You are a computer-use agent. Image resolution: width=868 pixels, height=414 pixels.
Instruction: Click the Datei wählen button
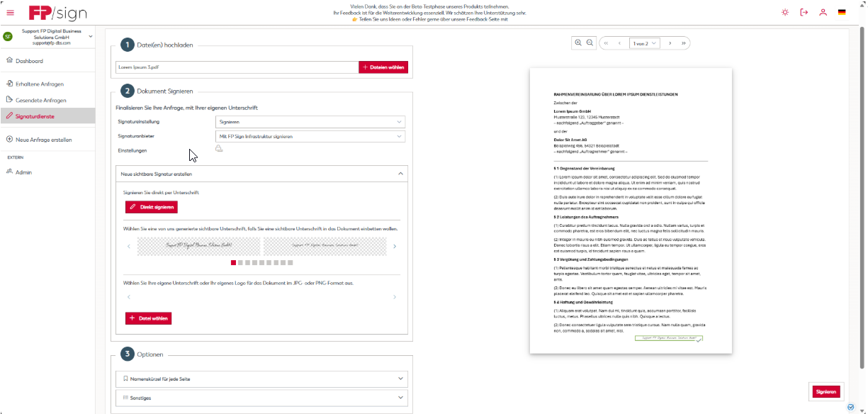tap(149, 318)
